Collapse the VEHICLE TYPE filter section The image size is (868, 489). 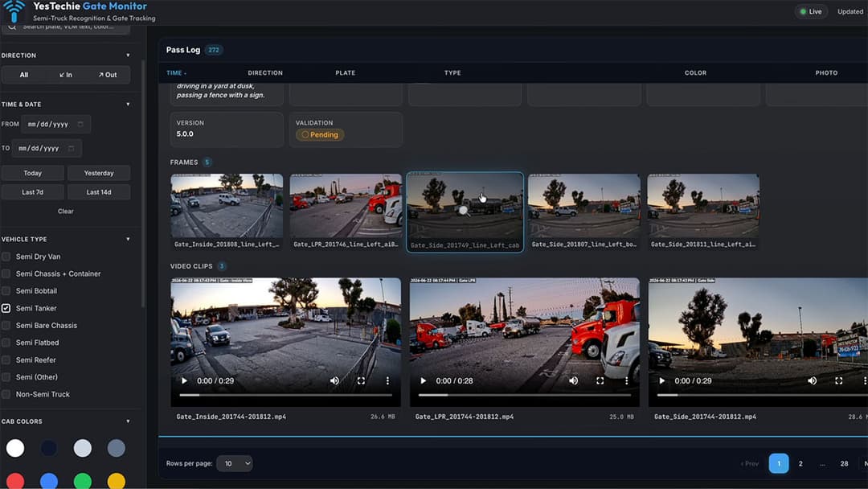(x=128, y=239)
